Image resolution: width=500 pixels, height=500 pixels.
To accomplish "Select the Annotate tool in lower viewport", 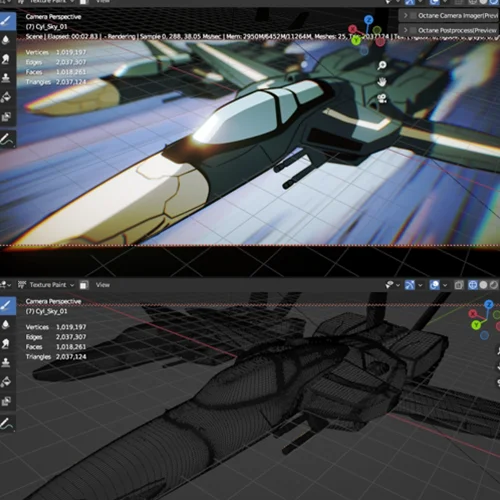I will point(6,423).
